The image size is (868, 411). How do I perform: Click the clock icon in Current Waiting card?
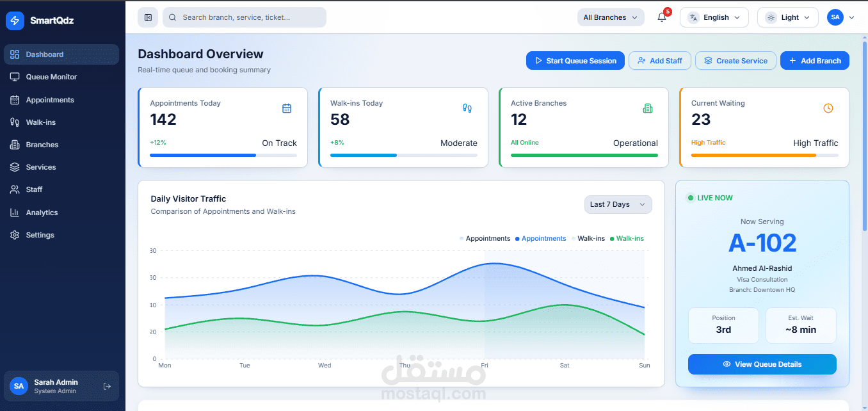(x=828, y=108)
